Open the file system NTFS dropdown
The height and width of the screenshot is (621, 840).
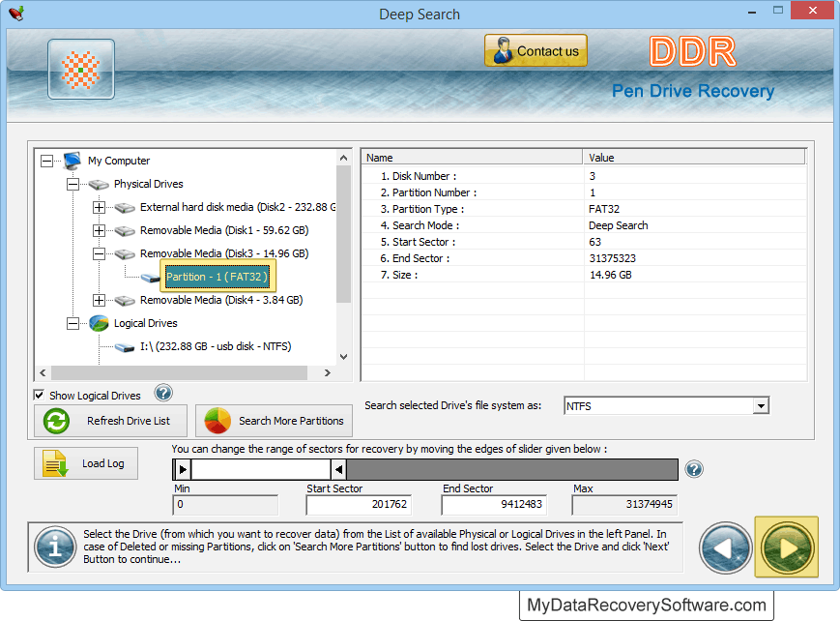click(x=761, y=406)
